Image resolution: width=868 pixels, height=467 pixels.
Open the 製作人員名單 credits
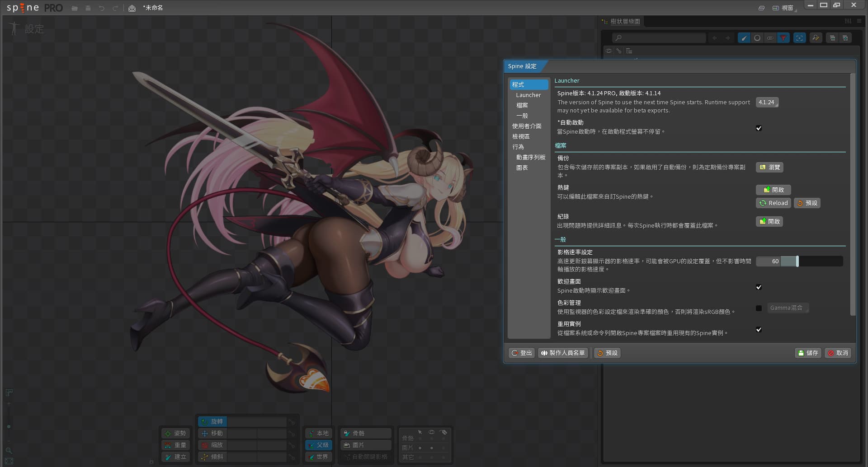point(563,353)
